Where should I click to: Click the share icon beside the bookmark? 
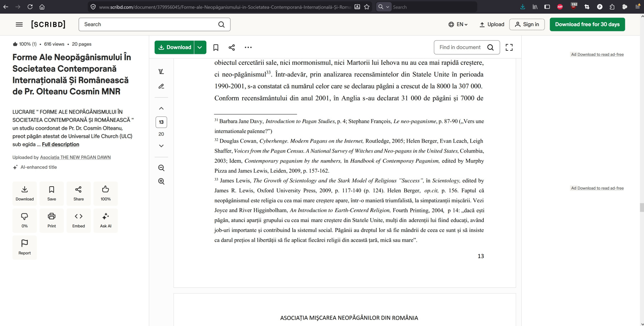point(232,48)
